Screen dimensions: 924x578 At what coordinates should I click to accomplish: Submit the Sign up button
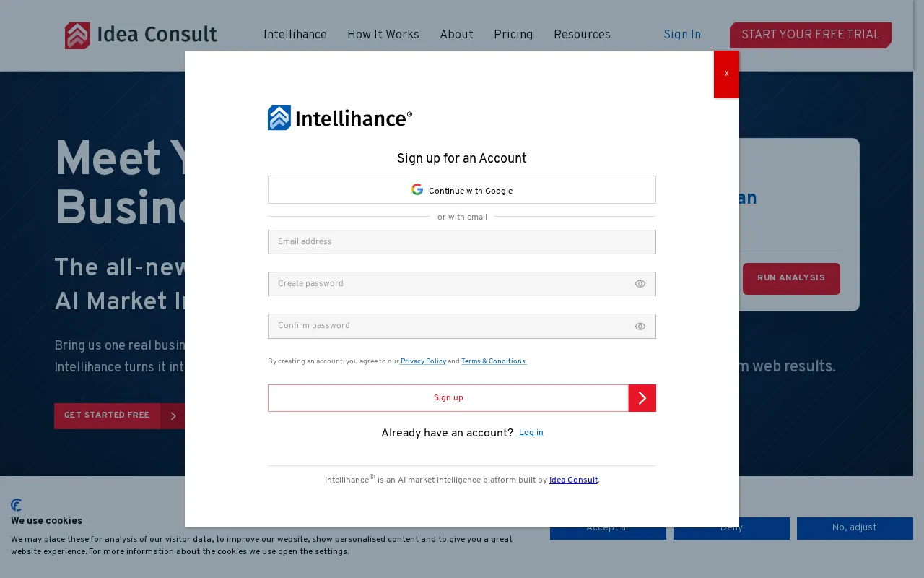(x=448, y=398)
